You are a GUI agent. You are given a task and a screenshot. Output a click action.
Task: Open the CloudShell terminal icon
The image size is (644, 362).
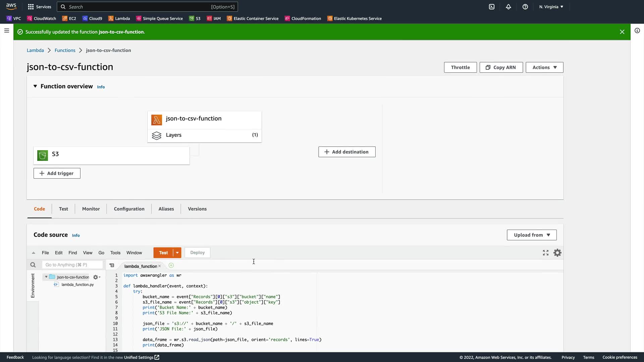491,7
